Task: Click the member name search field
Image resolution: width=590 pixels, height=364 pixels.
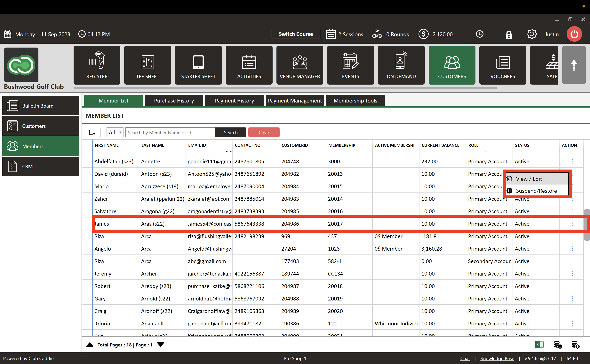Action: (170, 132)
